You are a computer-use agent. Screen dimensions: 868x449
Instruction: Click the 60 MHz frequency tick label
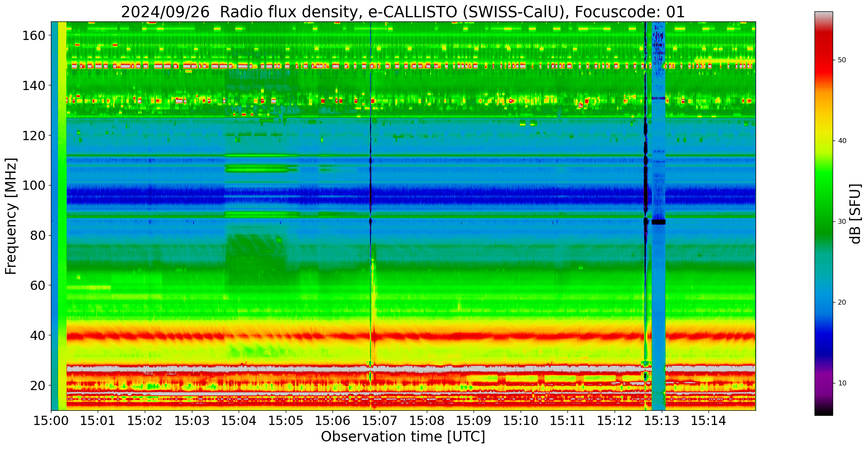(x=37, y=285)
